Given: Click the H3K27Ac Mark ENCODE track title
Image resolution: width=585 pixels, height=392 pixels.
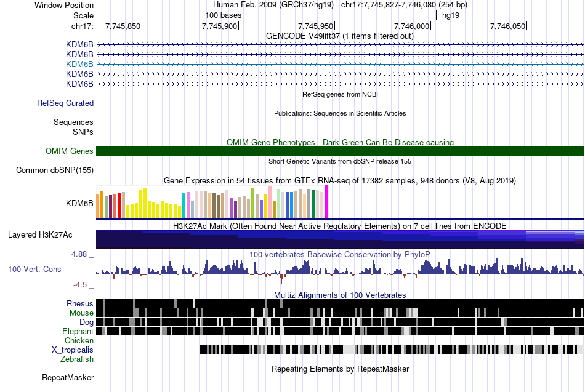Looking at the screenshot, I should click(340, 226).
